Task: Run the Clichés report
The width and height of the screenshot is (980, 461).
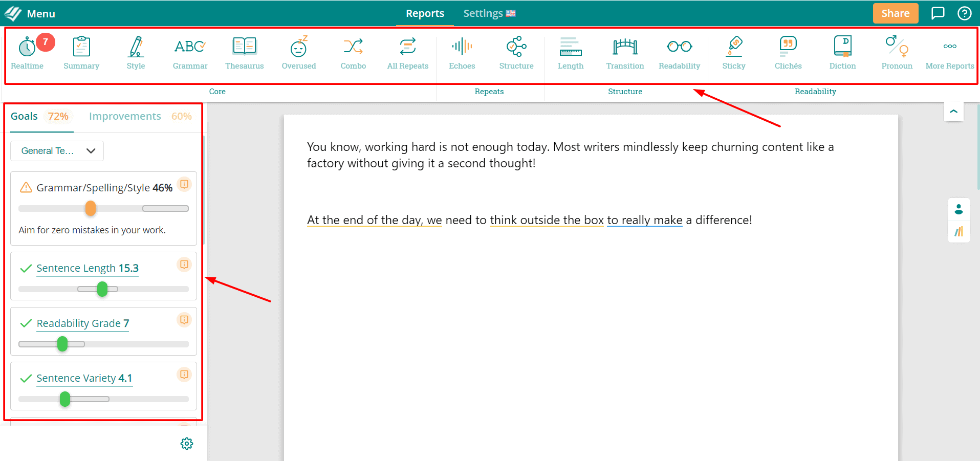Action: tap(788, 53)
